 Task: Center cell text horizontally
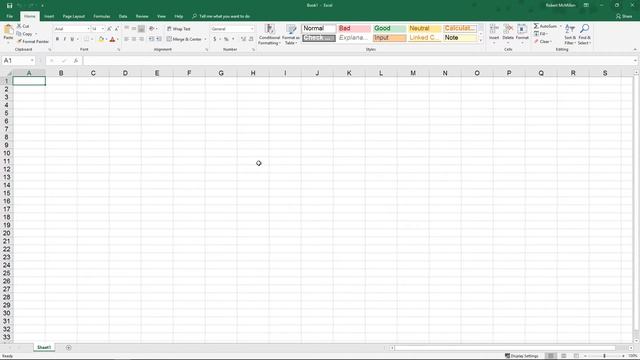coord(134,39)
